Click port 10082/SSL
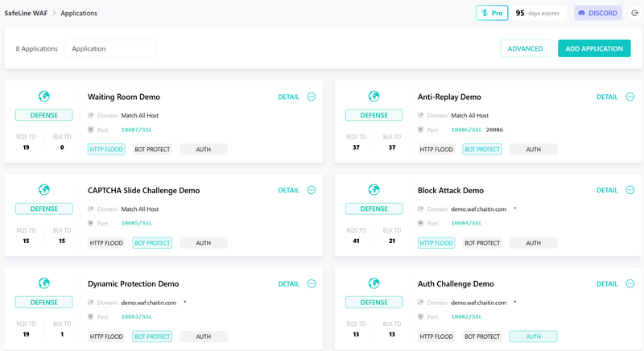The height and width of the screenshot is (351, 644). click(x=466, y=317)
